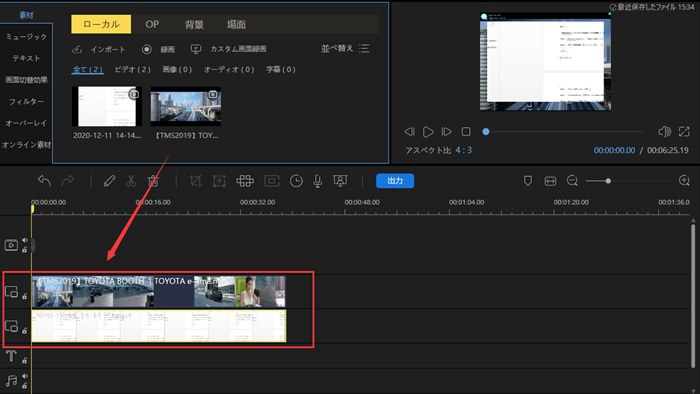Click the preview playback progress slider
Image resolution: width=700 pixels, height=394 pixels.
564,132
